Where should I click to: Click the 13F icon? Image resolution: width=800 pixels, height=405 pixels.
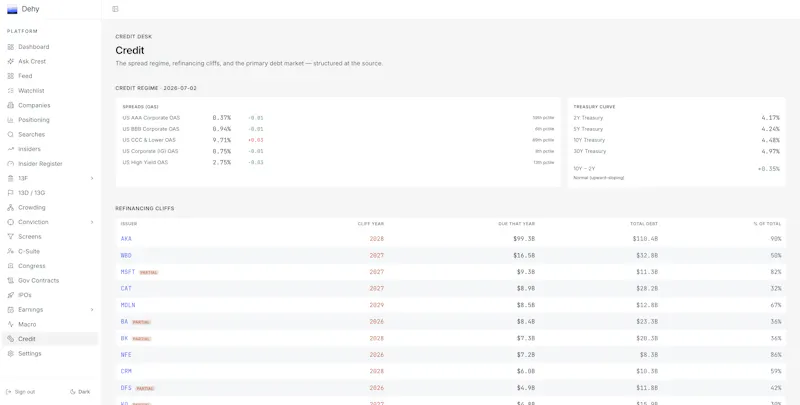point(10,179)
